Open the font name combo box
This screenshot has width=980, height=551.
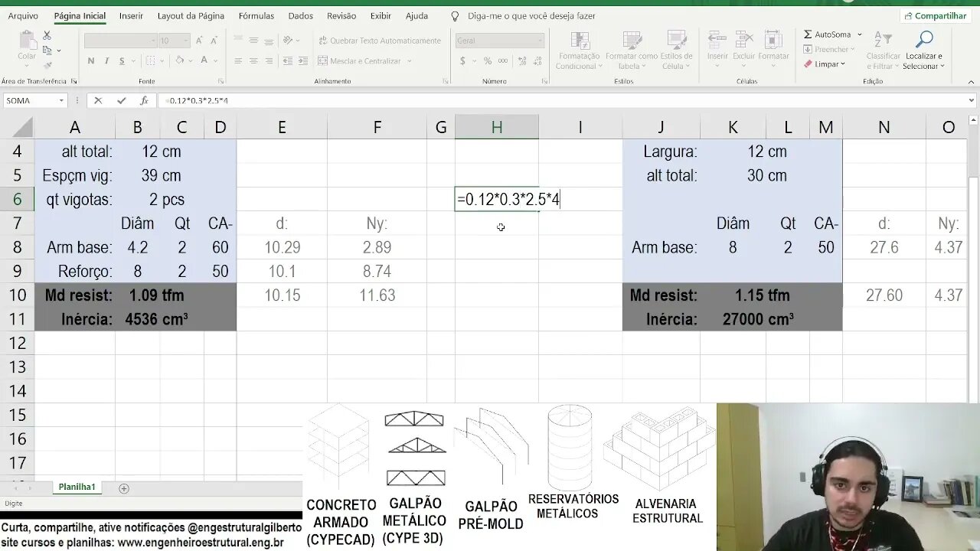(120, 41)
